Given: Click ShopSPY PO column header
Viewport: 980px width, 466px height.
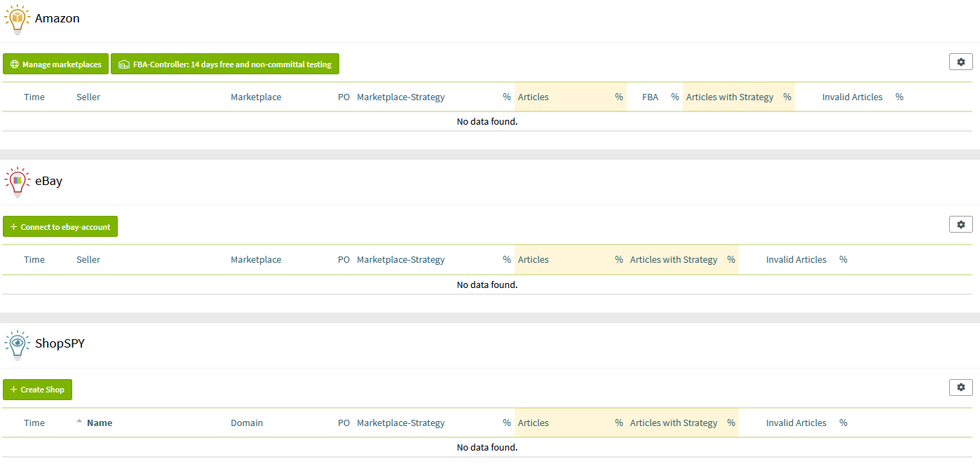Looking at the screenshot, I should point(343,423).
